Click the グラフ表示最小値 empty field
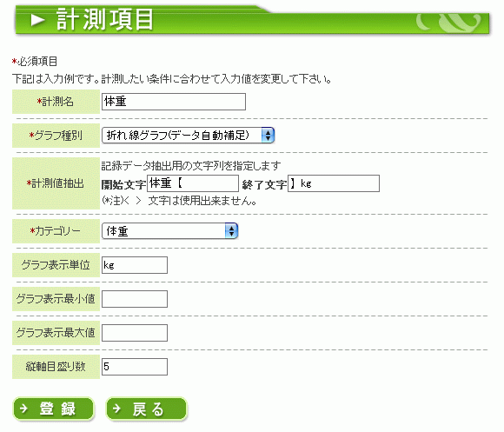This screenshot has height=432, width=504. [x=135, y=299]
